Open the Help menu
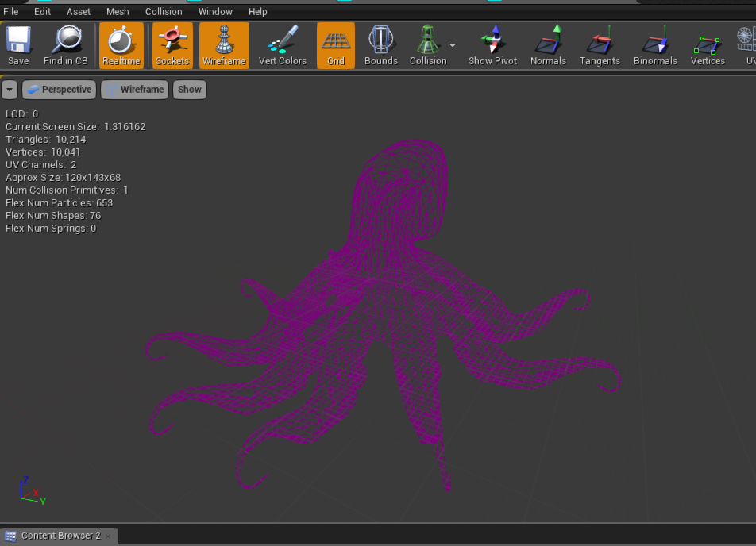756x546 pixels. click(258, 12)
